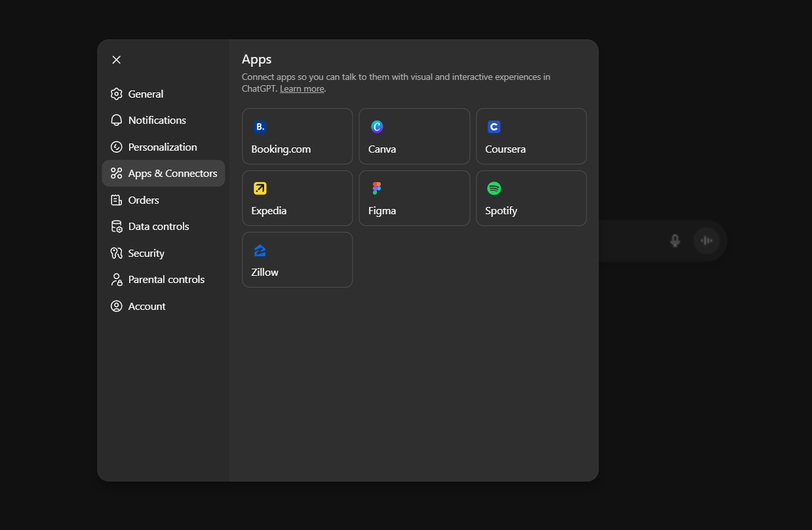The height and width of the screenshot is (530, 812).
Task: Click the microphone dictation icon
Action: pos(675,240)
